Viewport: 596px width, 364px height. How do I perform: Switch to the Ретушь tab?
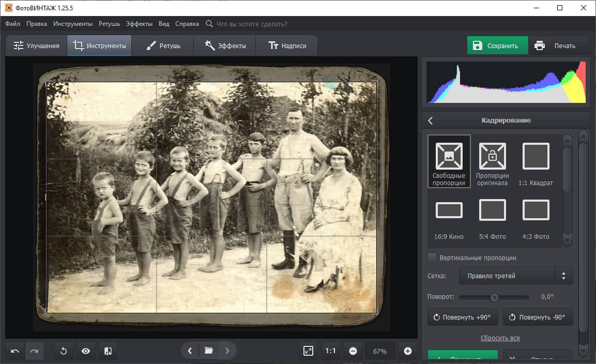point(163,45)
